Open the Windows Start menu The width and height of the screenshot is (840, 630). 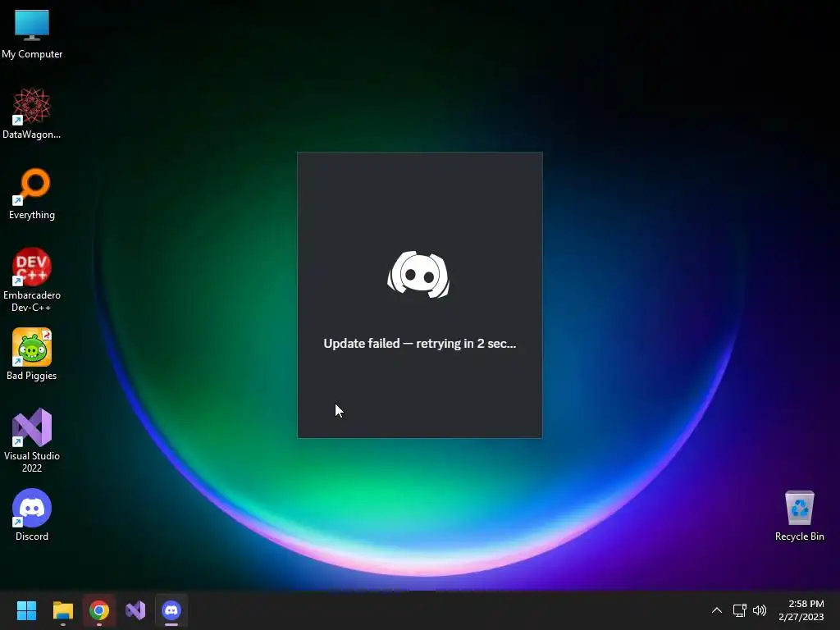[x=26, y=610]
